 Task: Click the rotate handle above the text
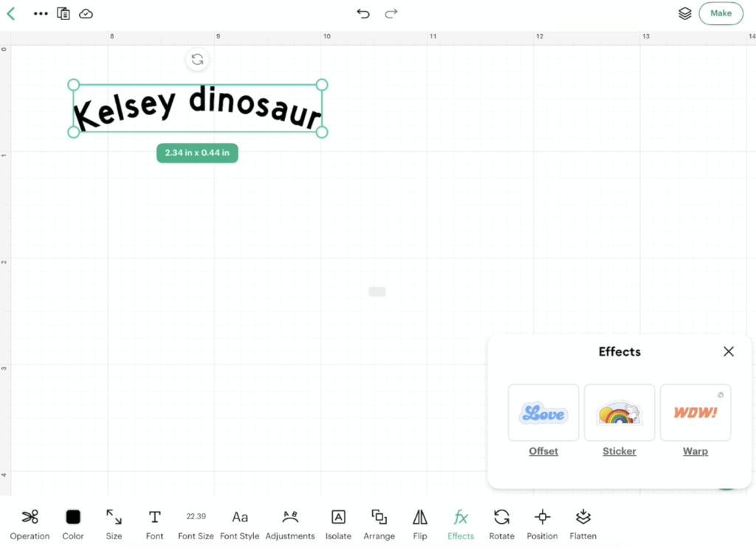[197, 60]
